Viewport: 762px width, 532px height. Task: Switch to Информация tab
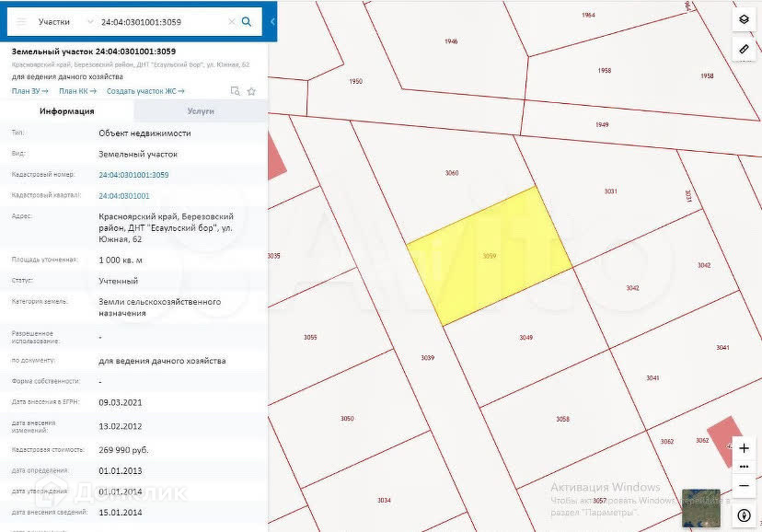[67, 111]
